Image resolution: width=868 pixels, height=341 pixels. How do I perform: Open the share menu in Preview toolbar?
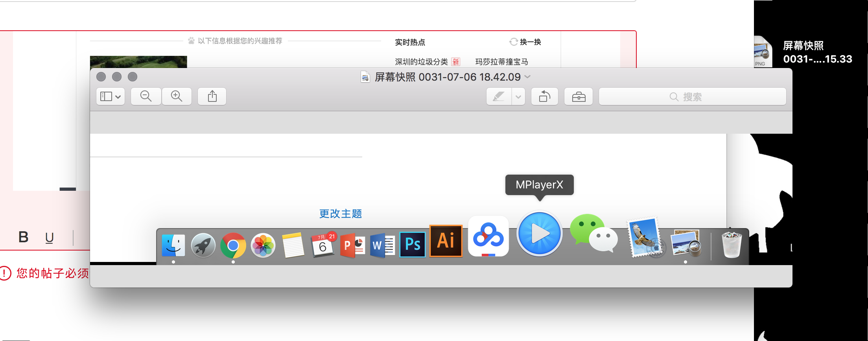click(x=212, y=96)
